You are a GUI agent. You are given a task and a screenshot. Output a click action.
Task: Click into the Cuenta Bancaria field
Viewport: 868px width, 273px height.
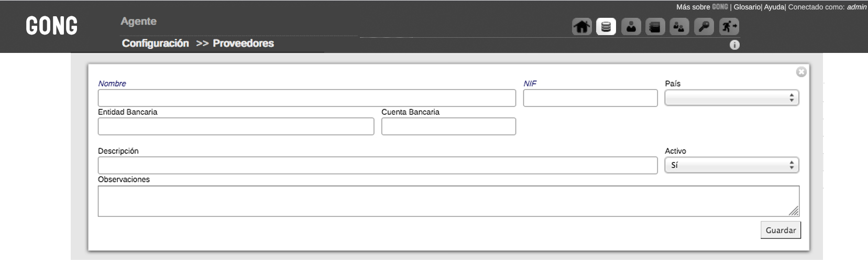click(448, 126)
